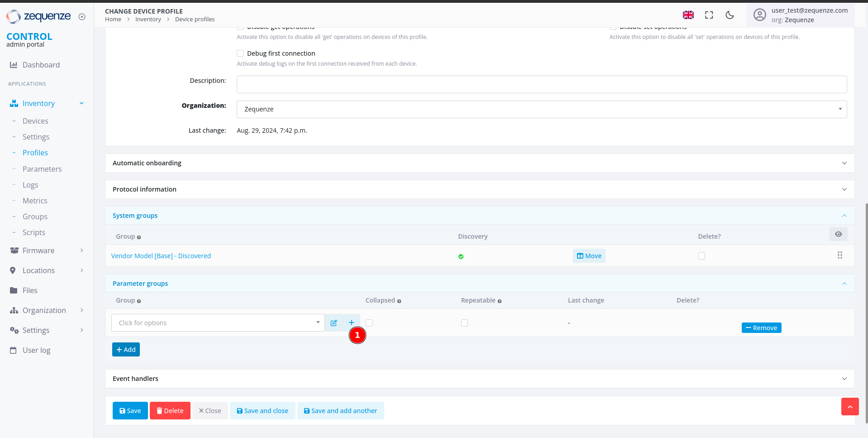This screenshot has width=868, height=438.
Task: Open the Vendor Model [Base] - Discovered link
Action: click(161, 256)
